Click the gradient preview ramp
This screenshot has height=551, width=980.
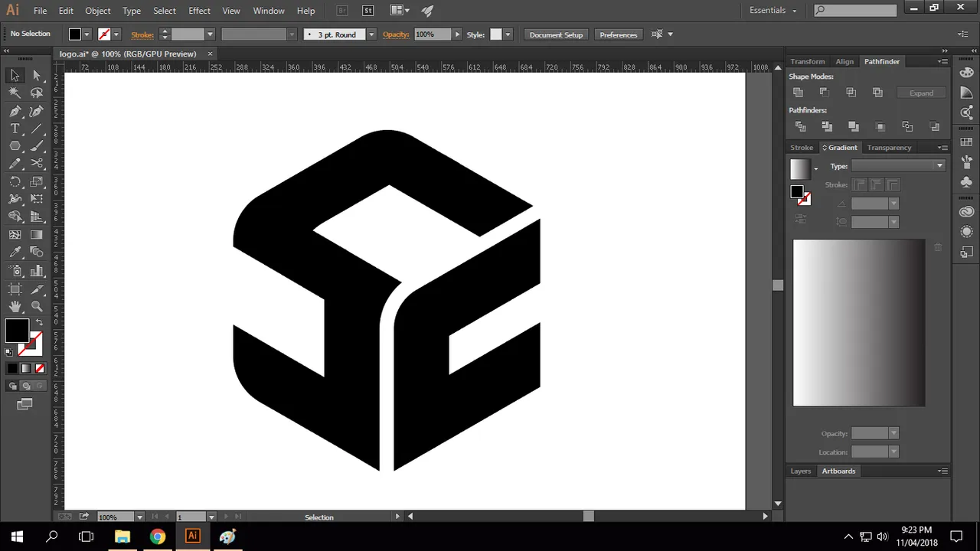coord(859,322)
